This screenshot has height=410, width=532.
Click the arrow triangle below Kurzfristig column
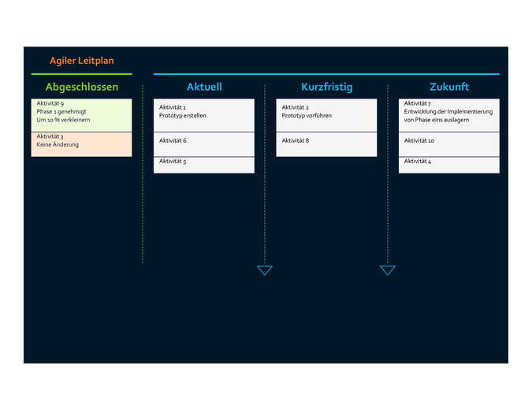[x=388, y=270]
